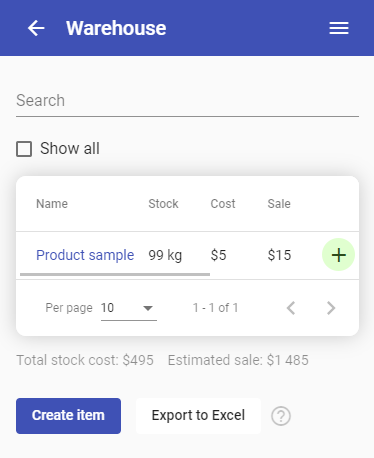Enable the Show all checkbox
374x458 pixels.
(x=24, y=149)
